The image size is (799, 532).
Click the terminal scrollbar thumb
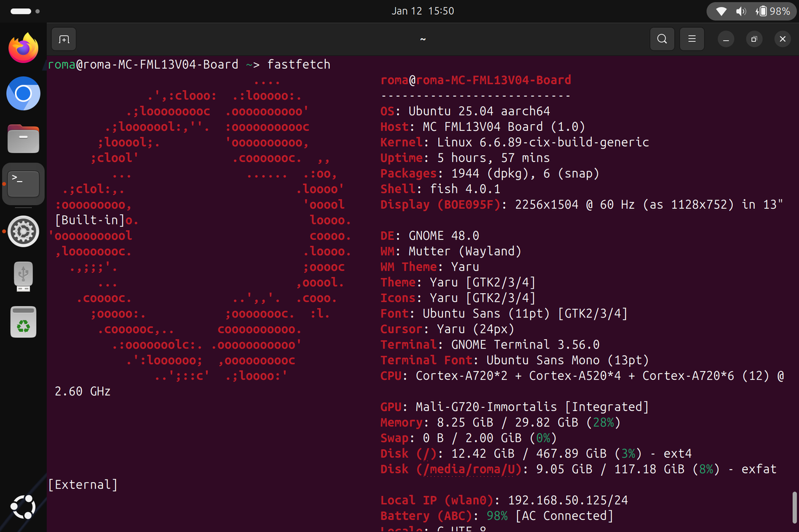pyautogui.click(x=795, y=509)
